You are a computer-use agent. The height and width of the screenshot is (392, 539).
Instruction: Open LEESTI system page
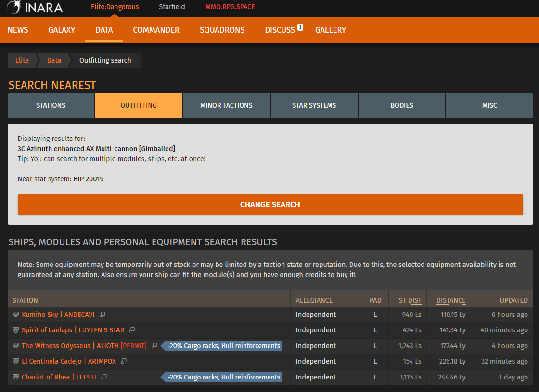86,377
